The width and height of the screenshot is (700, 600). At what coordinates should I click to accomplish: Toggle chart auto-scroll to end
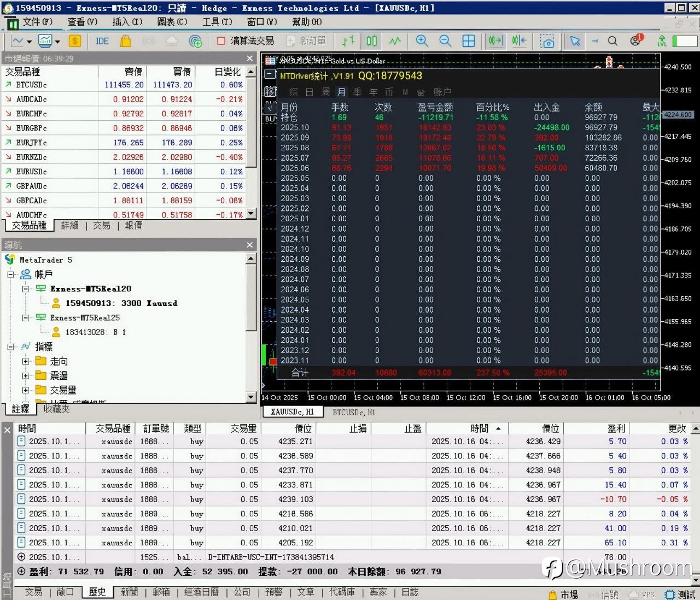495,41
